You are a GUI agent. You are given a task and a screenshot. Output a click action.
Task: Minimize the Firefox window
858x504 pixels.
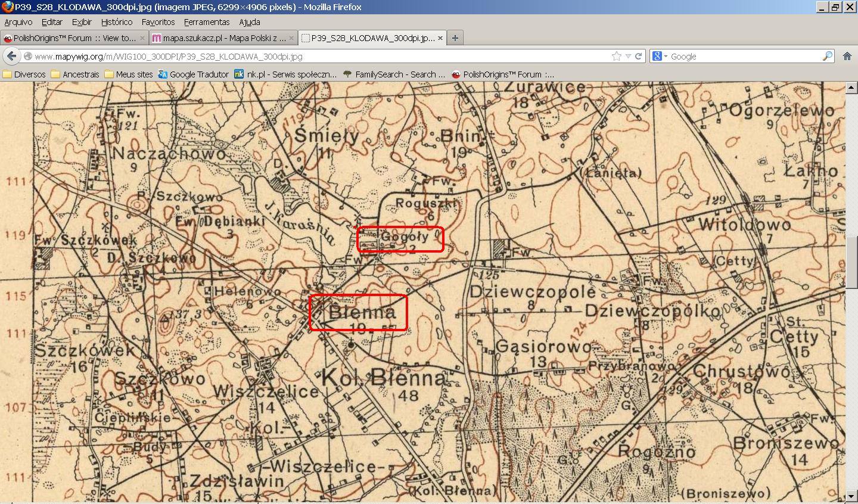coord(822,7)
